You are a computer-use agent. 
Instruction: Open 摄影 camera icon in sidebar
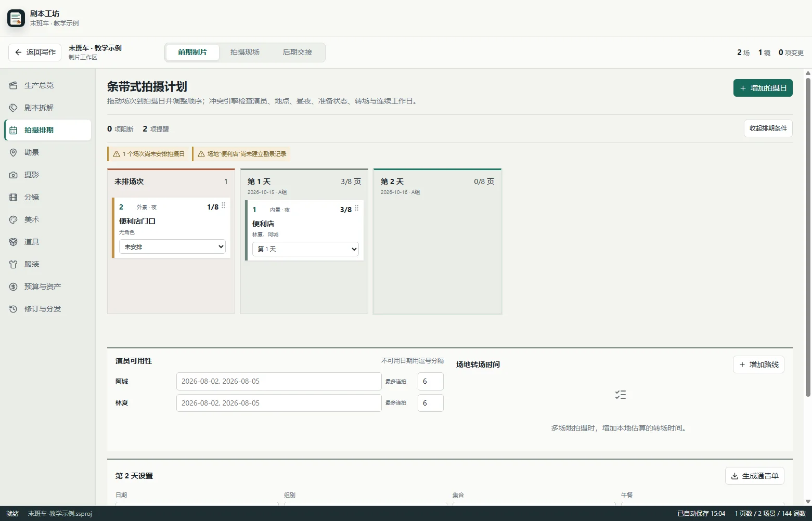[x=14, y=175]
